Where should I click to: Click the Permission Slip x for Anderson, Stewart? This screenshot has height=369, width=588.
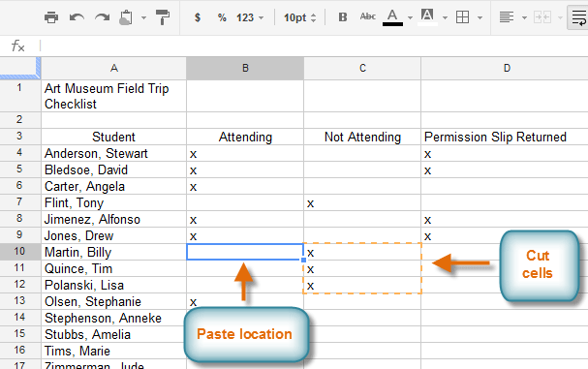pyautogui.click(x=427, y=154)
